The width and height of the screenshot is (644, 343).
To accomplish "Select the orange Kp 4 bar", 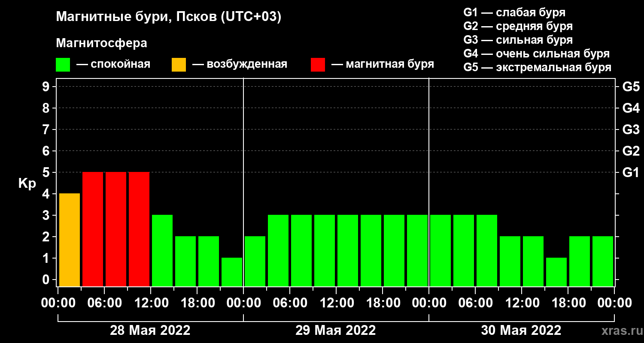I will (x=70, y=240).
